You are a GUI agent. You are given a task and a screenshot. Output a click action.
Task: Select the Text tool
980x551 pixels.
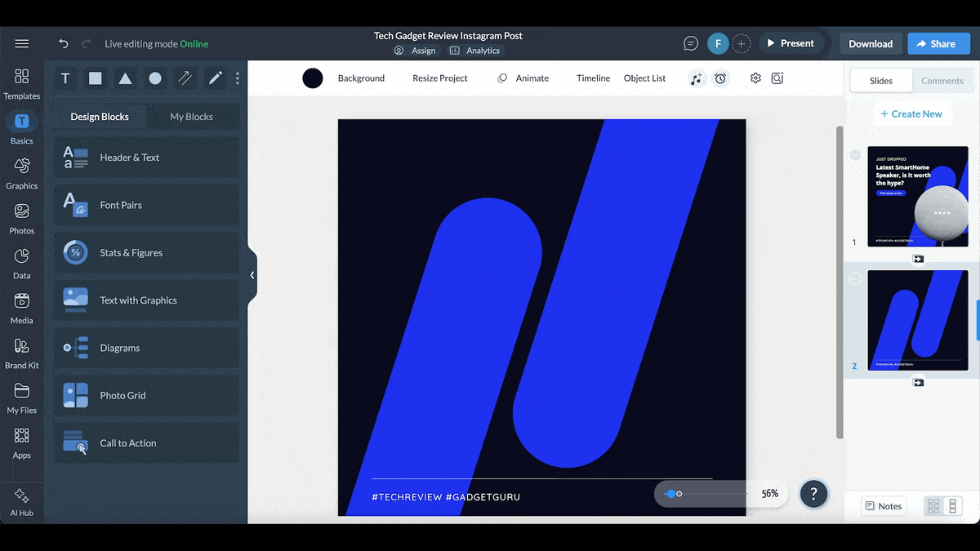click(65, 78)
